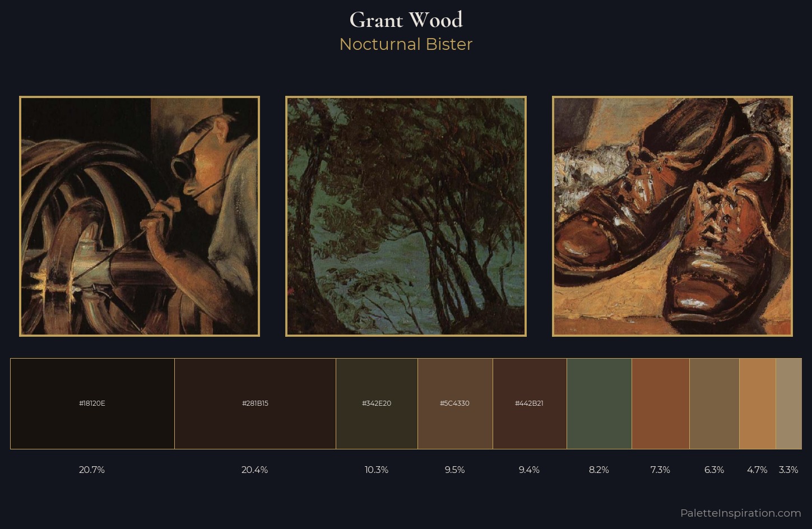The height and width of the screenshot is (529, 812).
Task: Click the 20.7% percentage label
Action: (92, 470)
